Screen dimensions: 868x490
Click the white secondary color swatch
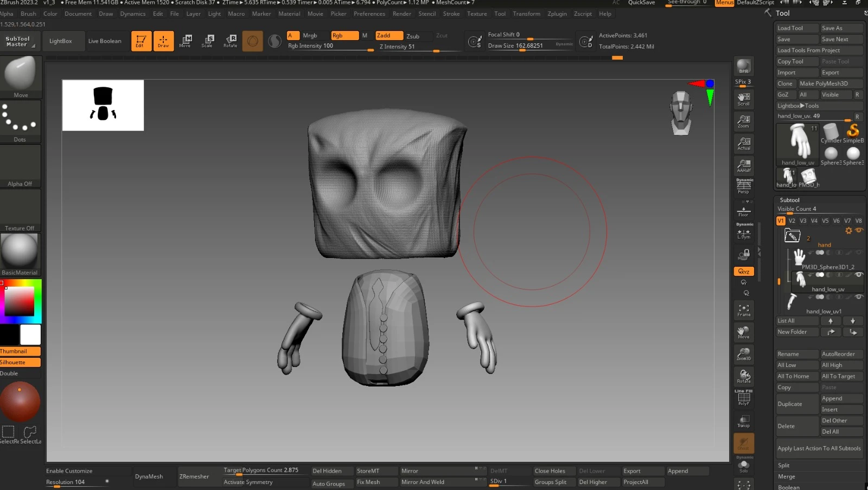coord(30,334)
